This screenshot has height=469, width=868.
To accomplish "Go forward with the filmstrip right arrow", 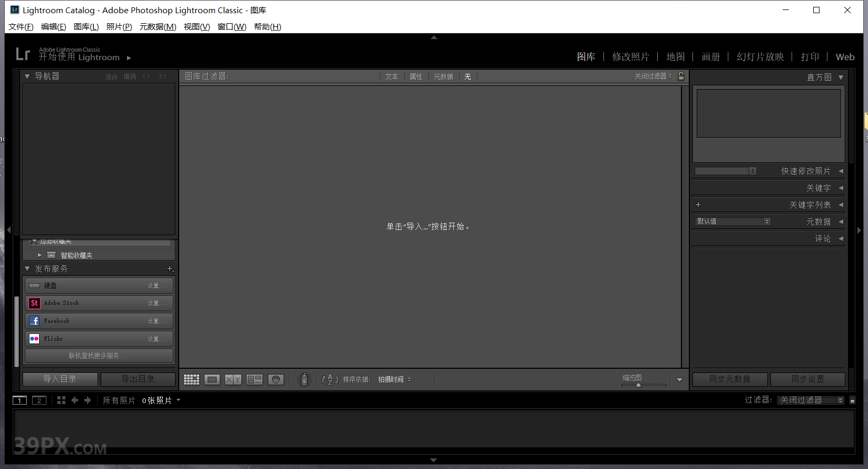I will click(x=87, y=400).
